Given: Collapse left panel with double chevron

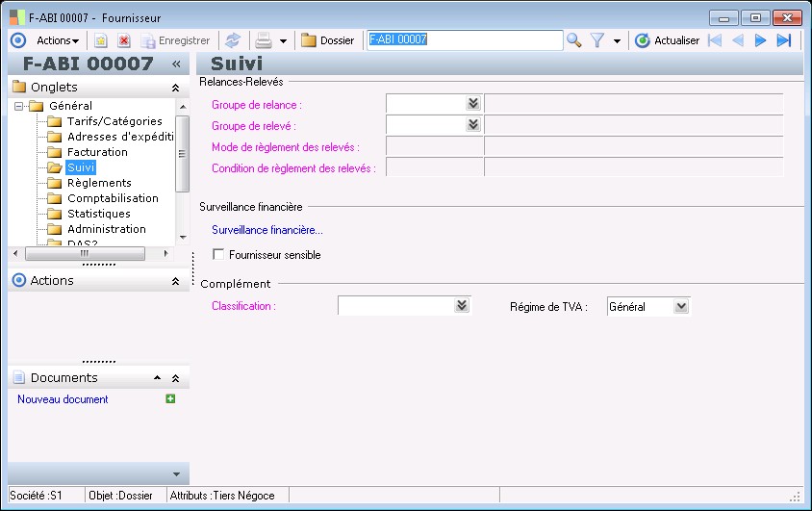Looking at the screenshot, I should [x=176, y=64].
